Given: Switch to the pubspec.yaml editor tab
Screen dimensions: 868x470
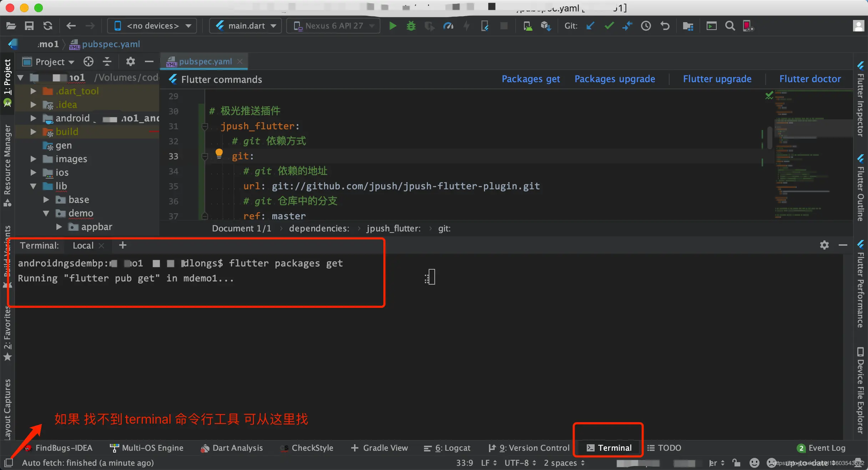Looking at the screenshot, I should [x=205, y=61].
